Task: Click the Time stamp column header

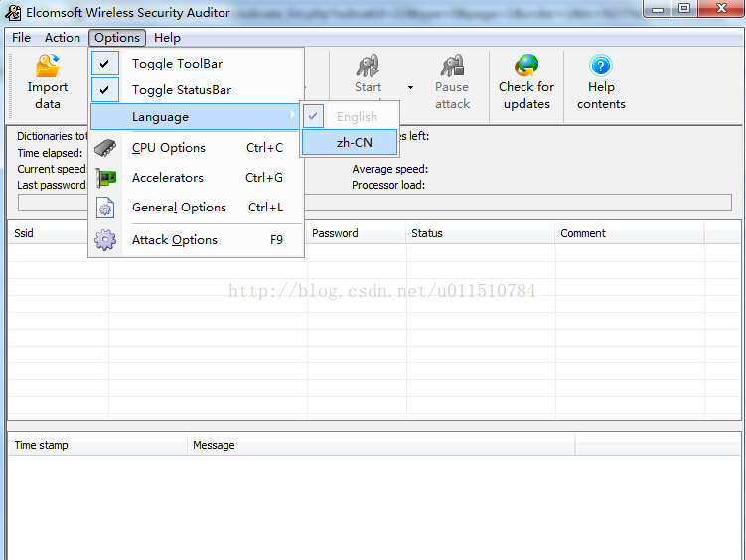Action: click(x=97, y=445)
